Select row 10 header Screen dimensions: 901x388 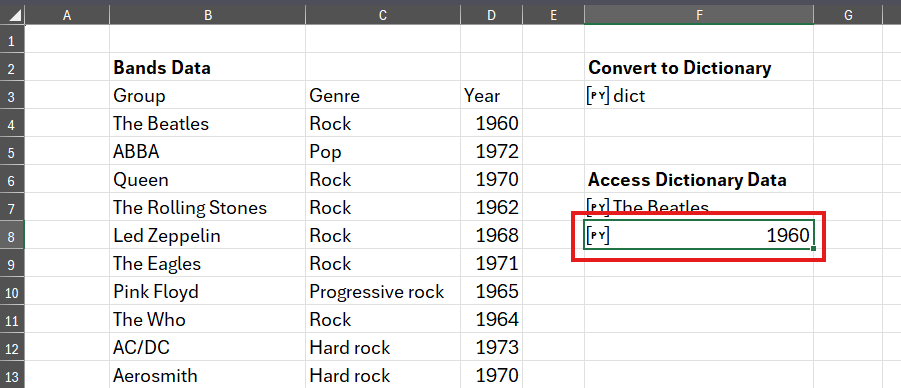(x=12, y=292)
